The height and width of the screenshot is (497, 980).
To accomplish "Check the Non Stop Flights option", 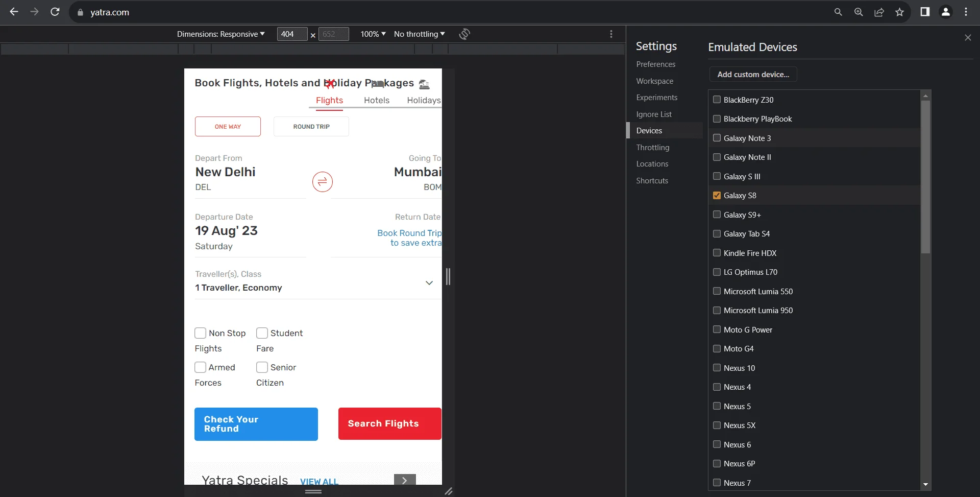I will (x=200, y=333).
